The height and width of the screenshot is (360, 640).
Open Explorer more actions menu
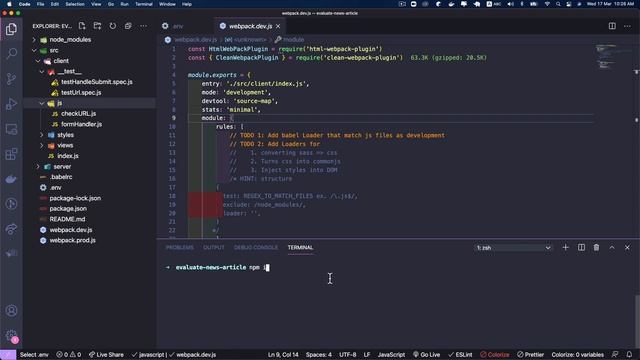click(x=143, y=26)
